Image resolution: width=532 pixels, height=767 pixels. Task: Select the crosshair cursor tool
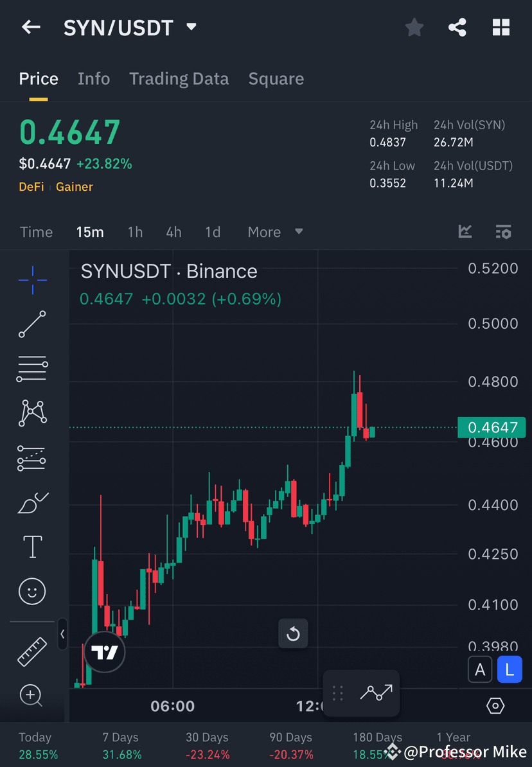pyautogui.click(x=32, y=279)
